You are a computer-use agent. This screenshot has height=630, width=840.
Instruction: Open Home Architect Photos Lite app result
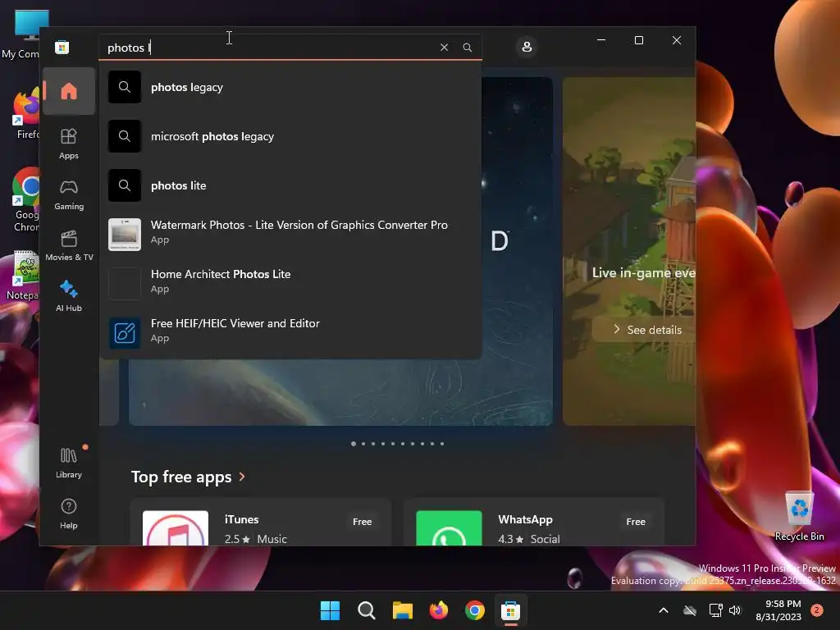pos(290,282)
